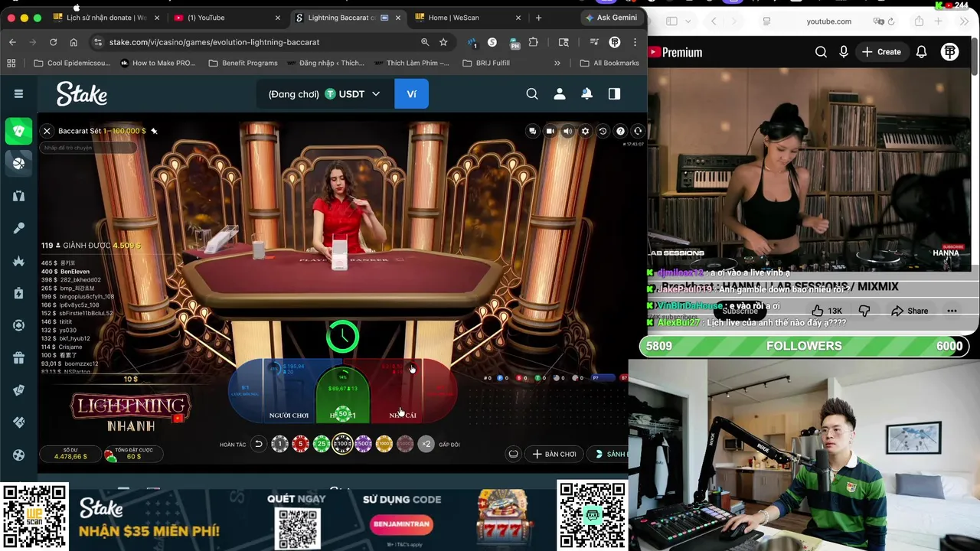This screenshot has height=551, width=980.
Task: Open the game help question mark icon
Action: (620, 131)
